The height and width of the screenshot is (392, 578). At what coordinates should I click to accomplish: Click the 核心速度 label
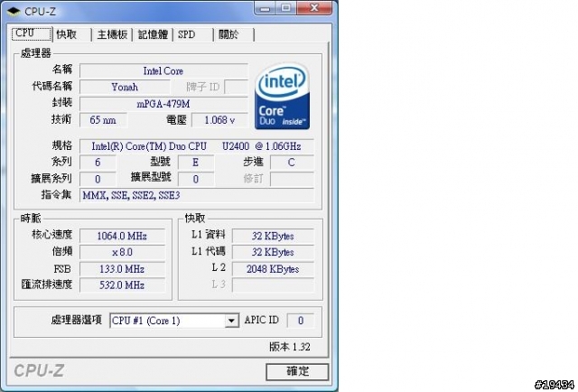(x=52, y=235)
